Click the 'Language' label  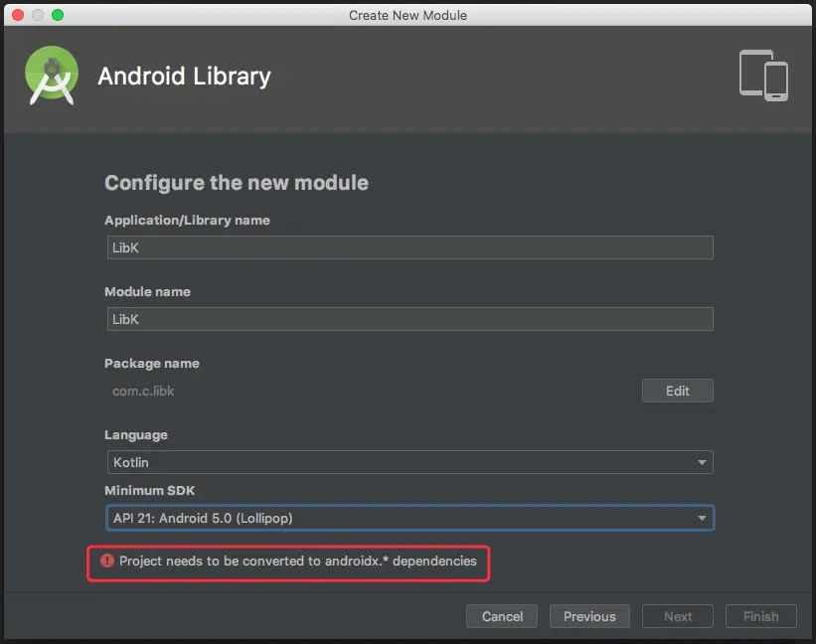[136, 435]
